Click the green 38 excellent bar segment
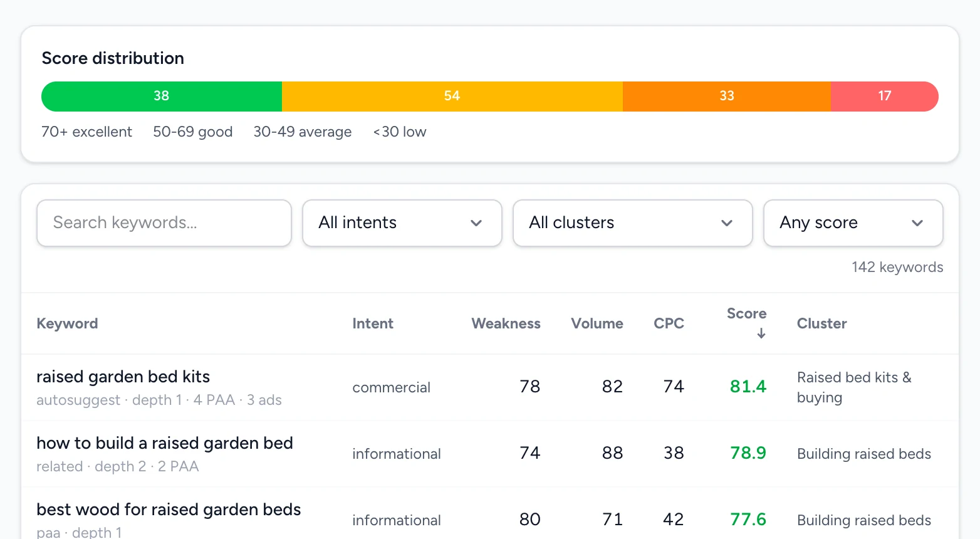This screenshot has height=539, width=980. pos(162,97)
